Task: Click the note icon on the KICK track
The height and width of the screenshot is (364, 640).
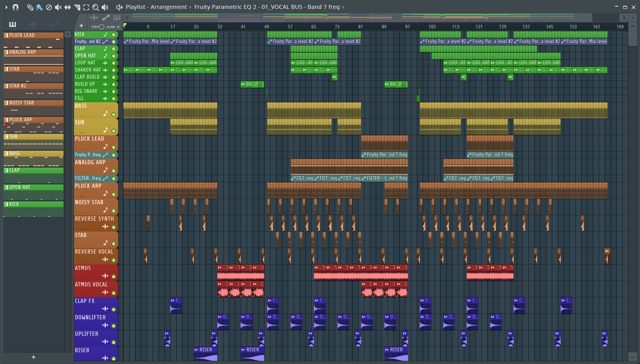Action: (x=106, y=34)
